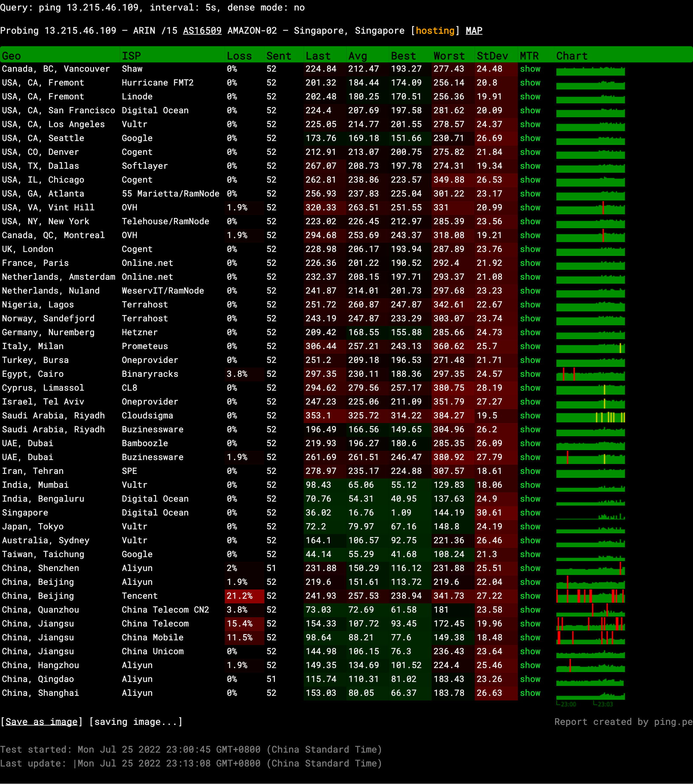The width and height of the screenshot is (693, 784).
Task: Open the AS16509 link
Action: (x=202, y=31)
